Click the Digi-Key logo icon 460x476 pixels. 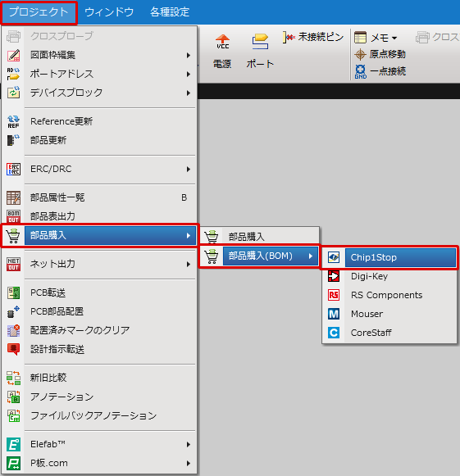(334, 276)
